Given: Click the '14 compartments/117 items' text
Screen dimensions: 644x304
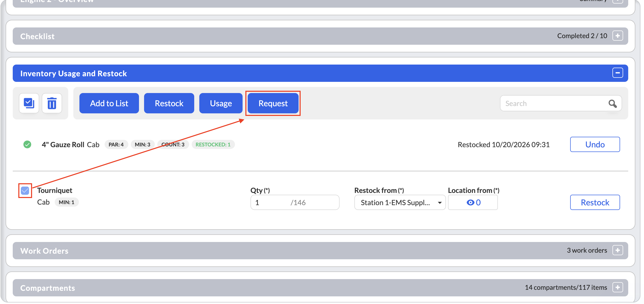Looking at the screenshot, I should click(566, 287).
